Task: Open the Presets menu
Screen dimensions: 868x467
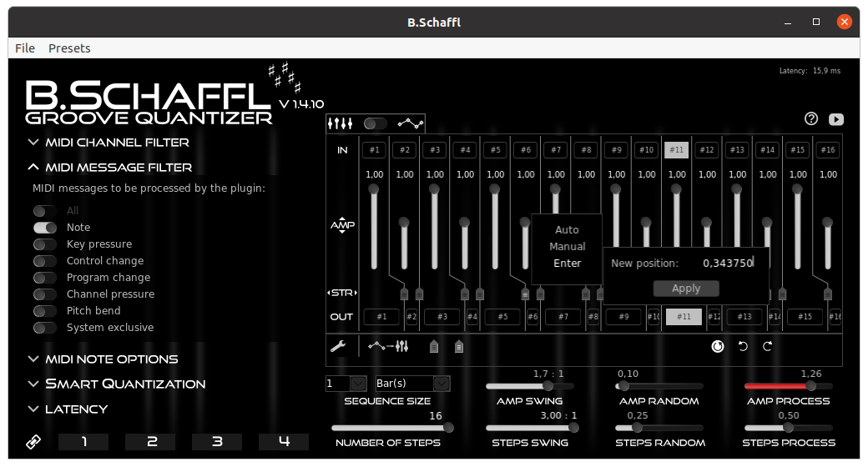Action: pyautogui.click(x=69, y=48)
